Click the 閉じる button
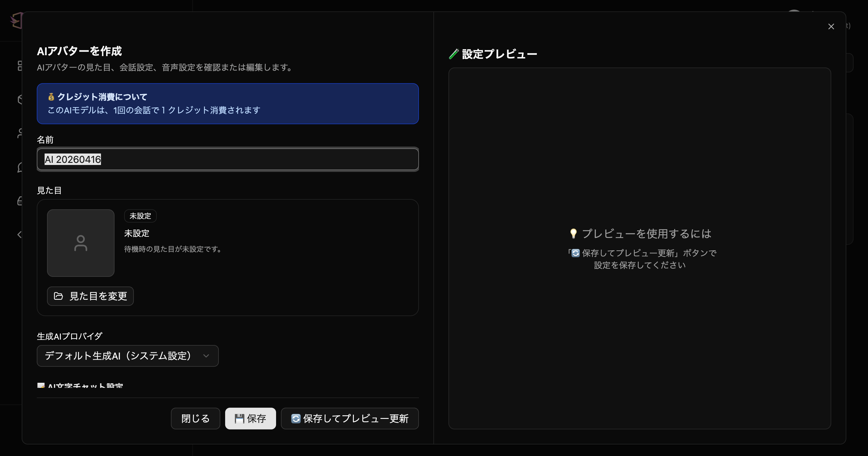The image size is (868, 456). coord(195,419)
